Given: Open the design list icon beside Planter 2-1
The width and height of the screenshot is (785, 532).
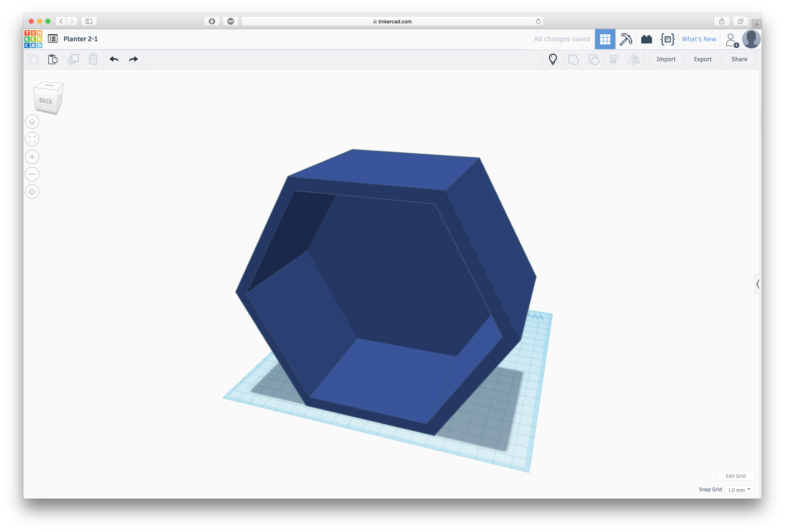Looking at the screenshot, I should pos(53,39).
